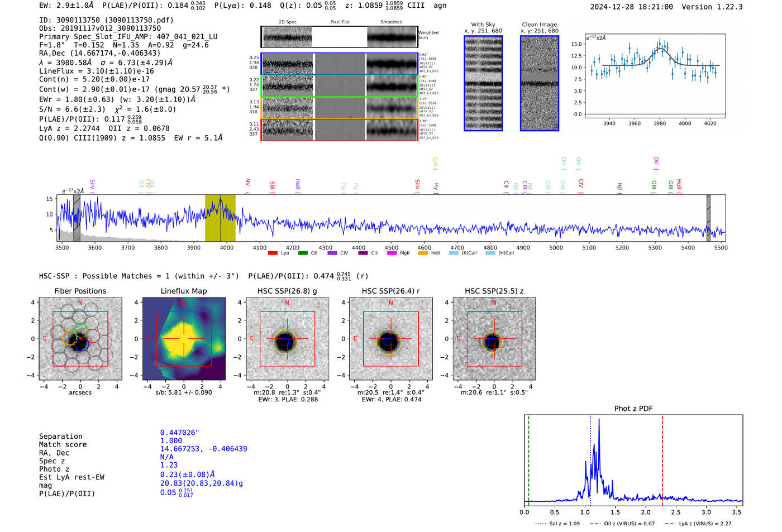
Task: Click the red-bordered fiber 2D spectrum row
Action: (340, 130)
